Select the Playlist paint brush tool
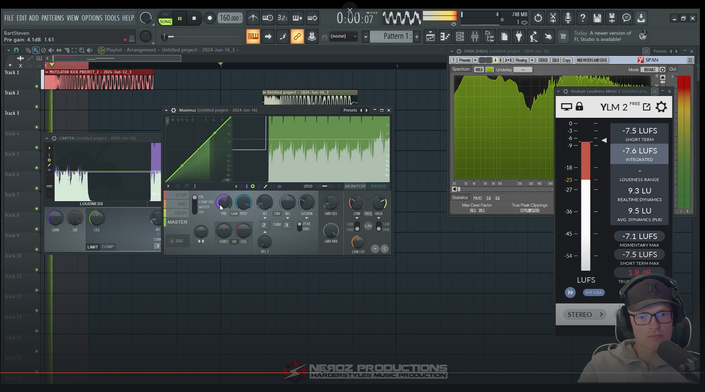Screen dimensions: 705x392 coord(36,50)
